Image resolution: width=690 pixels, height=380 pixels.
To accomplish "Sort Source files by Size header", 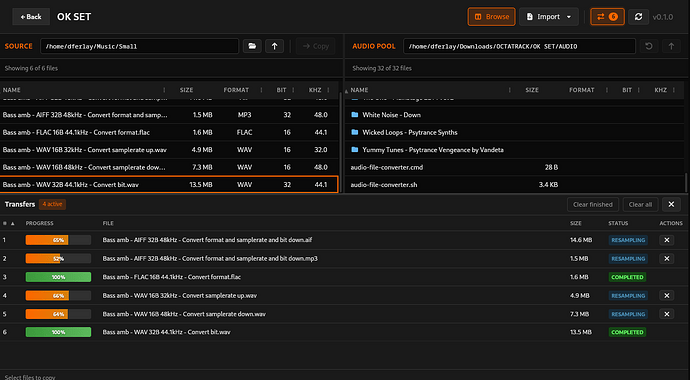I will tap(186, 90).
